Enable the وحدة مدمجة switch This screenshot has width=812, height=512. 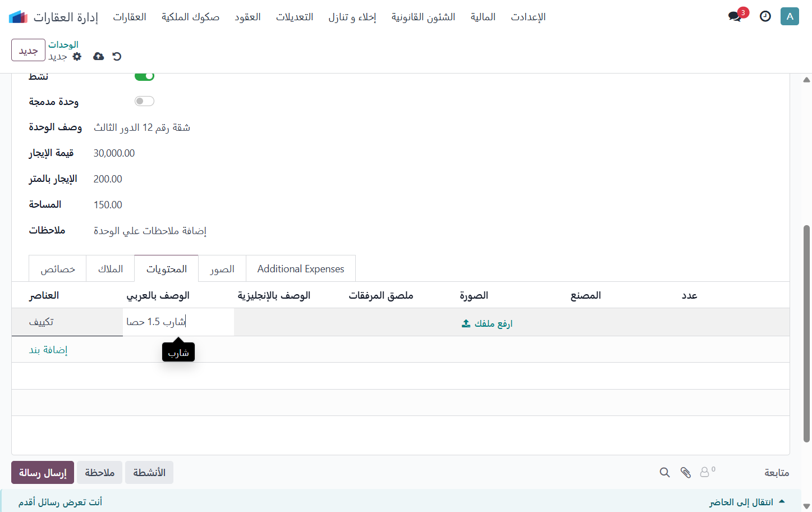[x=144, y=101]
